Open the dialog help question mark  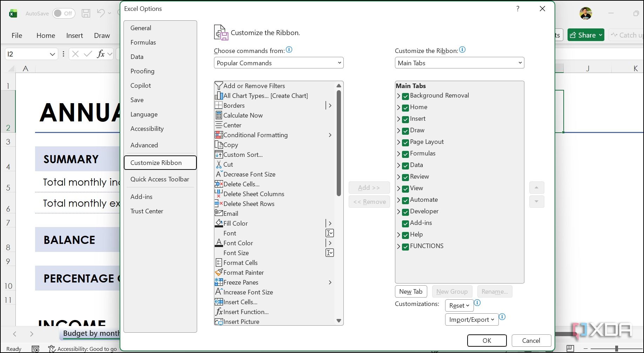pos(518,9)
